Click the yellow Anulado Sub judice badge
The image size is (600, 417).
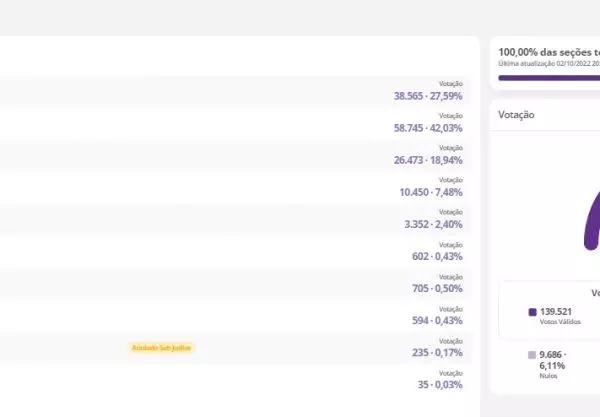point(162,348)
